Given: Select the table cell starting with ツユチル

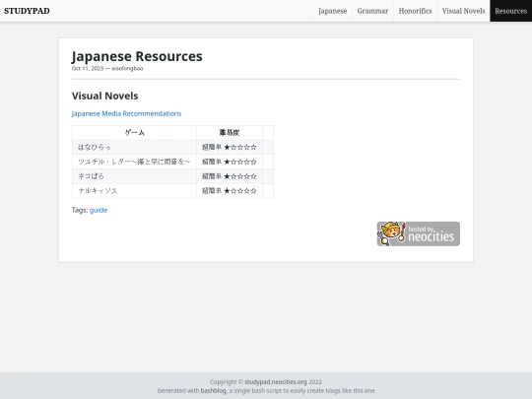Looking at the screenshot, I should [x=134, y=162].
